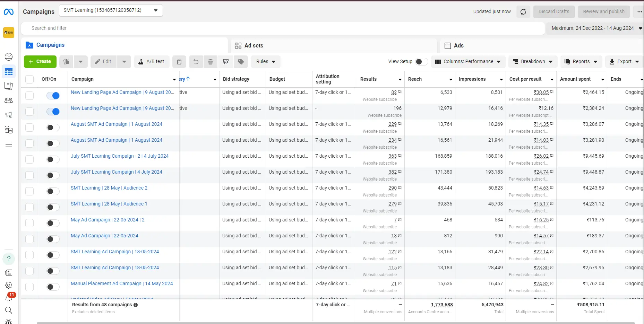Viewport: 644px width, 324px height.
Task: Open the megaphone advertising icon in sidebar
Action: [x=9, y=115]
